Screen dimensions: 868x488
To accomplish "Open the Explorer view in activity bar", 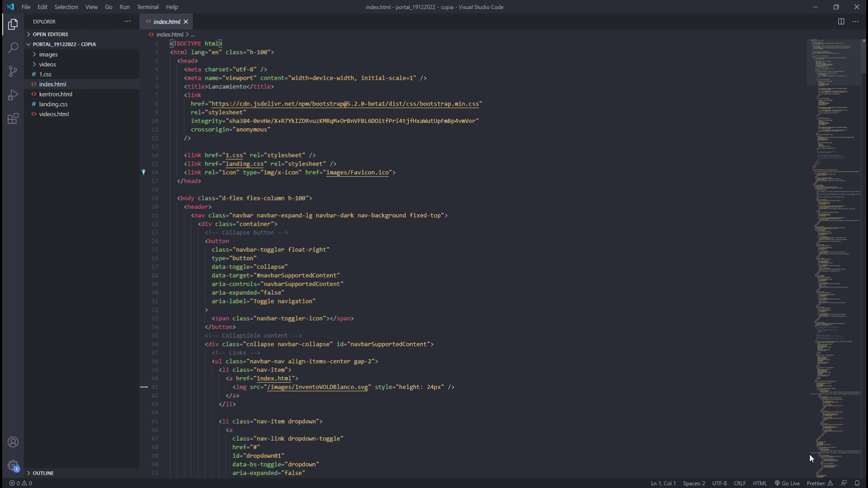I will point(13,24).
